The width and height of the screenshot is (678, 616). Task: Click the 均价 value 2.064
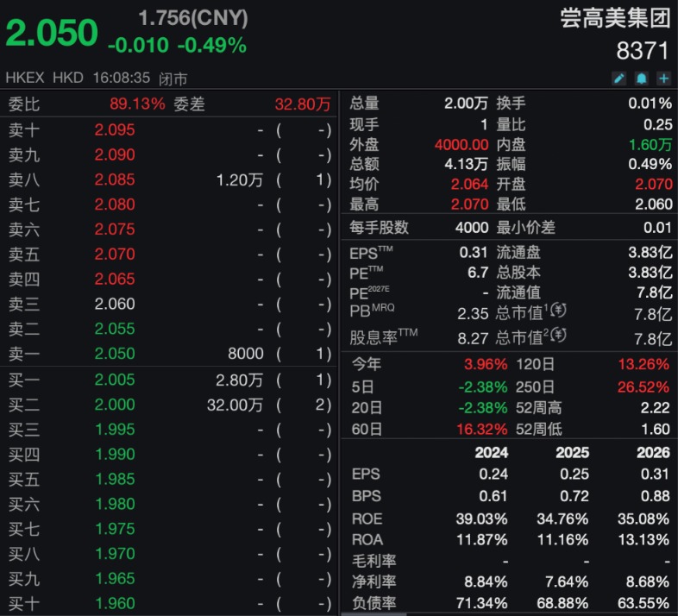click(x=469, y=185)
